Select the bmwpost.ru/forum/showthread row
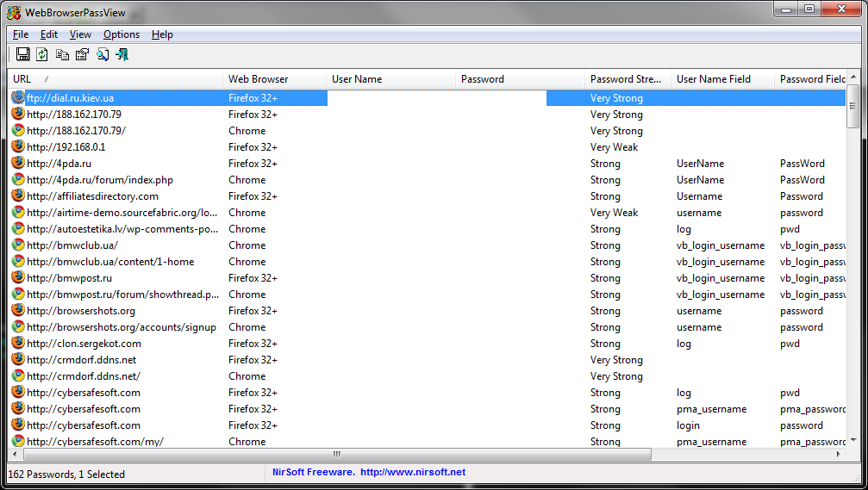The image size is (868, 490). (428, 295)
